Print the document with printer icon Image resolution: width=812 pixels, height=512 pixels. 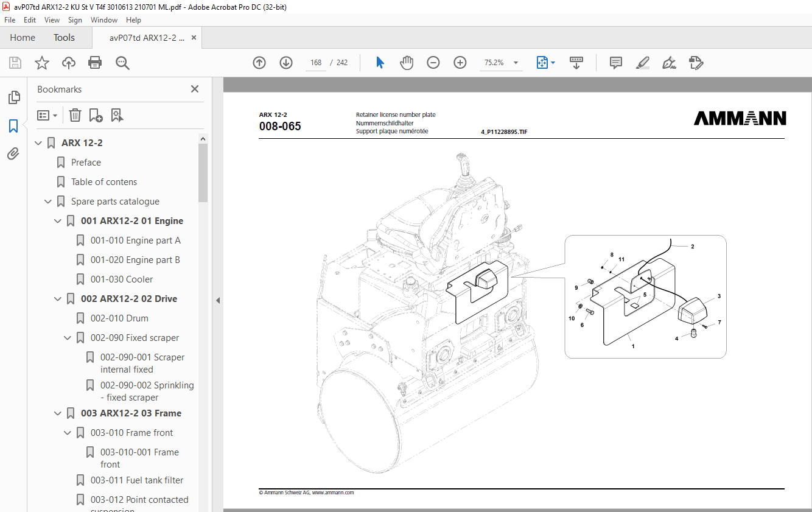point(95,63)
